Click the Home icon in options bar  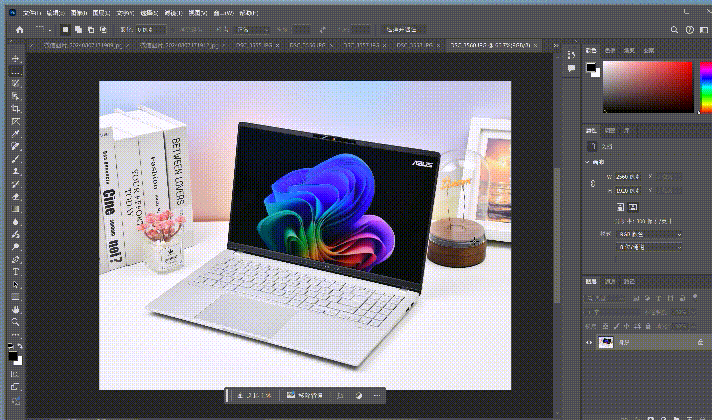pos(20,30)
